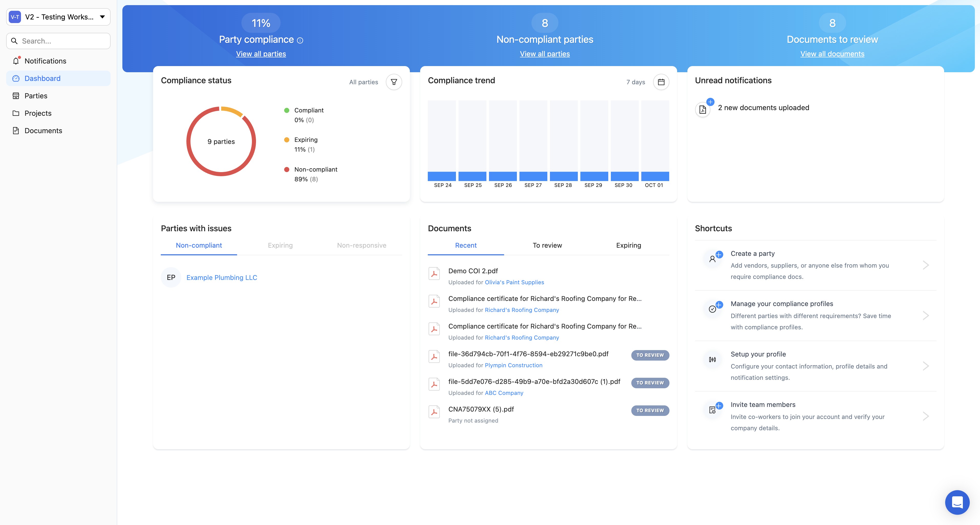Screen dimensions: 980x525
Task: Click the compliance status filter funnel icon
Action: tap(394, 82)
